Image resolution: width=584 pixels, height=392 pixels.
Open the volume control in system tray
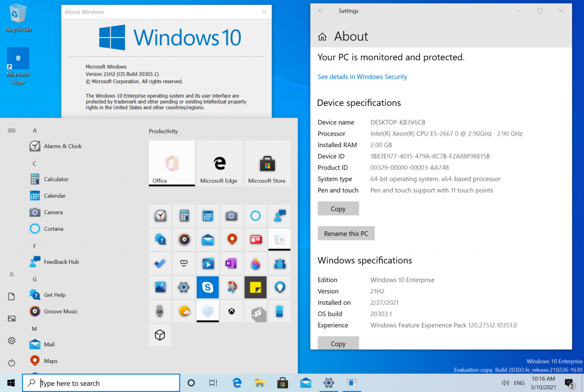pyautogui.click(x=505, y=383)
